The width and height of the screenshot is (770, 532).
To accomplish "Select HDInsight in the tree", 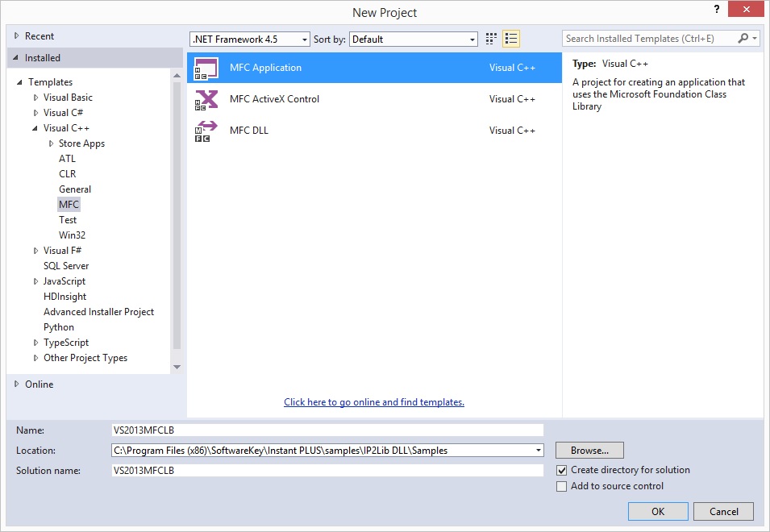I will pyautogui.click(x=65, y=297).
